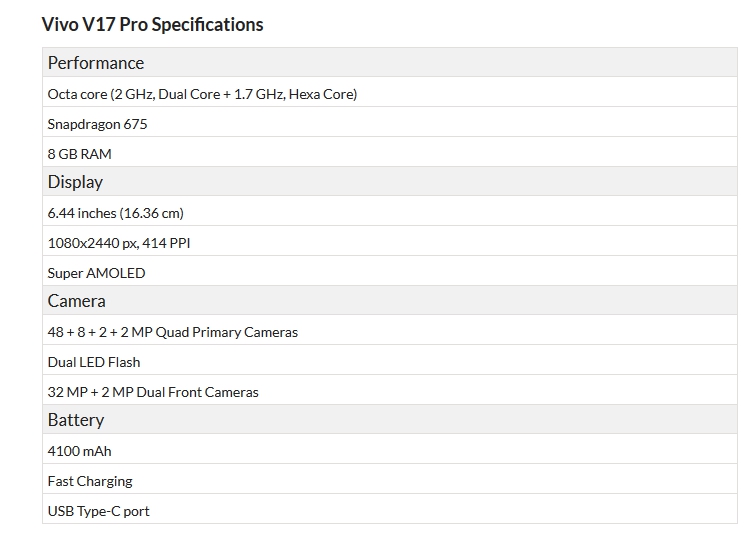Click the Octa core processor row
Image resolution: width=755 pixels, height=536 pixels.
(x=202, y=94)
